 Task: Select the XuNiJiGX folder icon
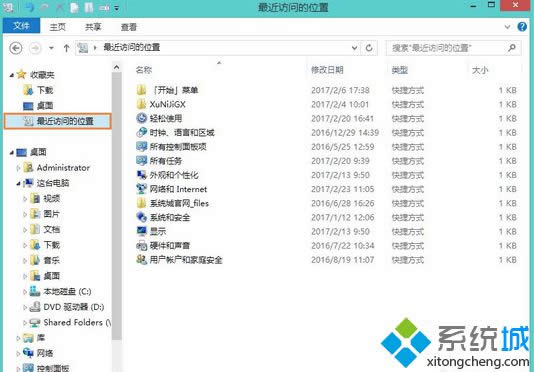click(141, 104)
